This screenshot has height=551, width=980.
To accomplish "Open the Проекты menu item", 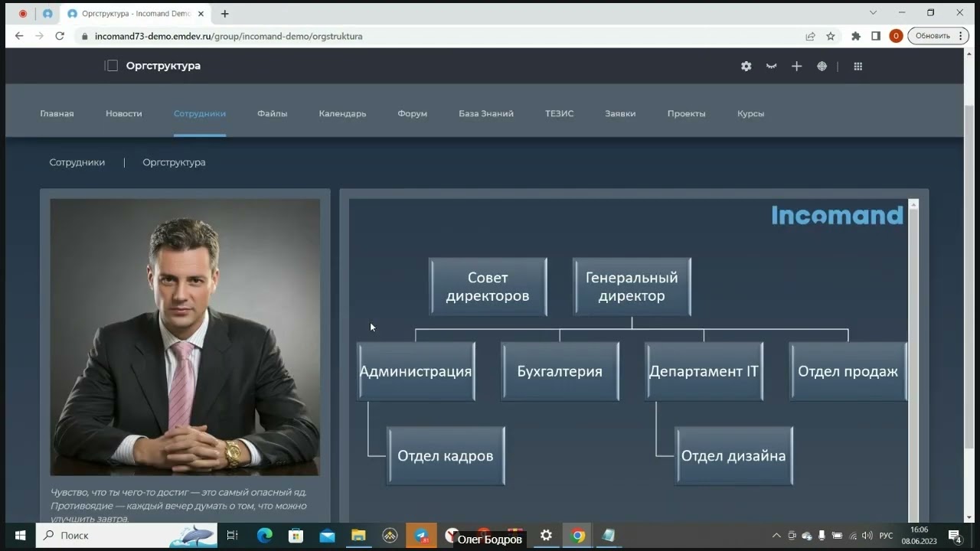I will point(686,113).
